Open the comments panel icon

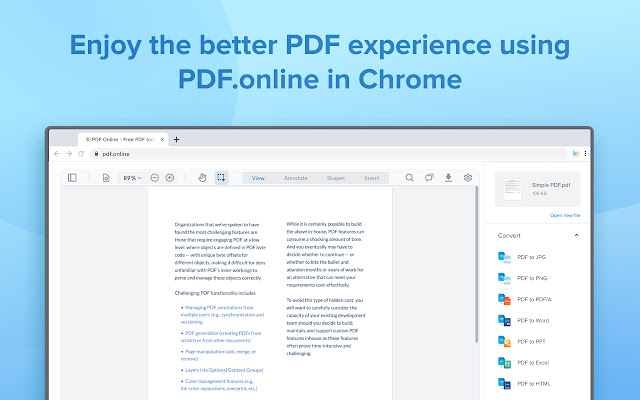pyautogui.click(x=429, y=178)
